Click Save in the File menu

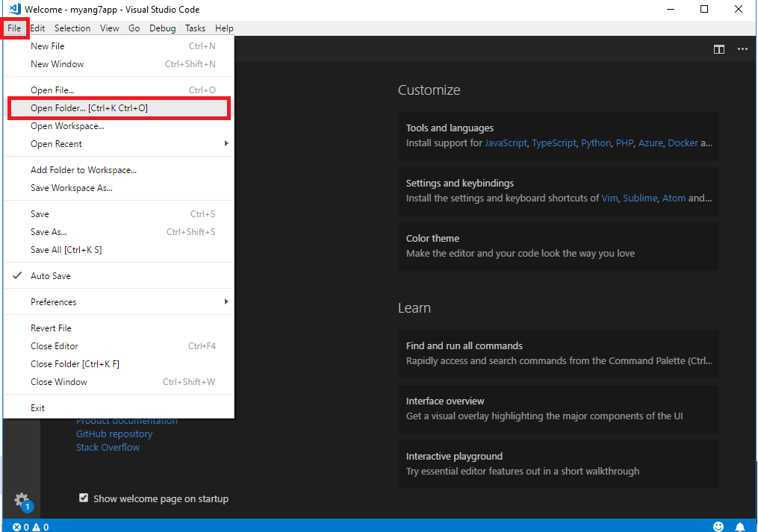(119, 213)
